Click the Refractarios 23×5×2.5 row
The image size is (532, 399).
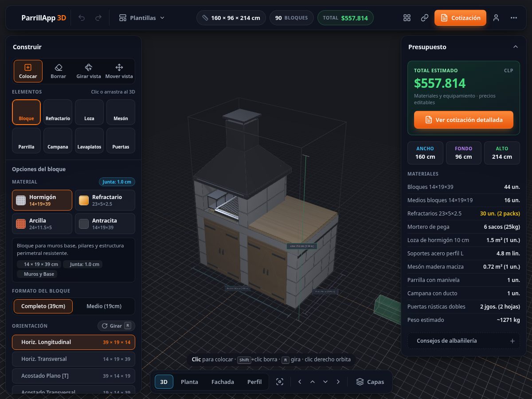464,214
